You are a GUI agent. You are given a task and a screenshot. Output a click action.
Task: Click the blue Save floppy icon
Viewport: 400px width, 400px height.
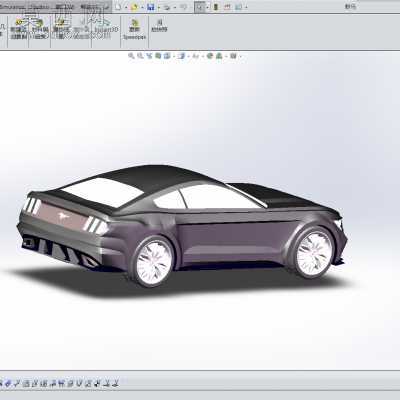(151, 7)
